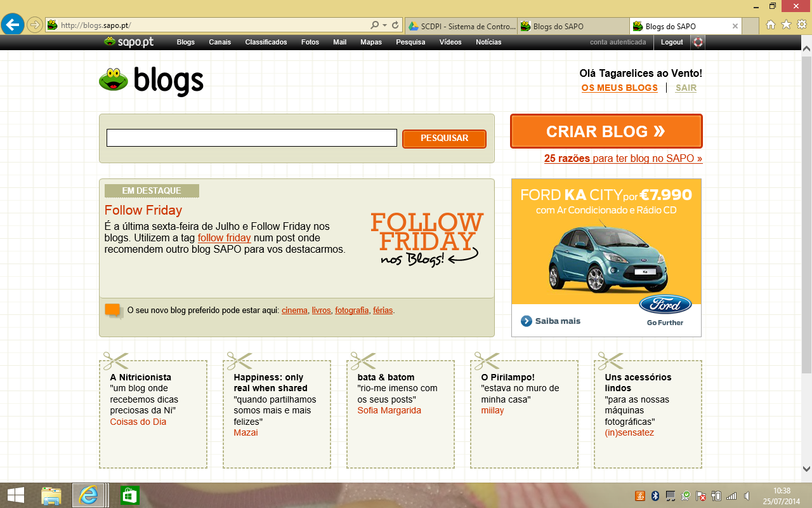
Task: Click the lifebuoy help icon beside Logout
Action: [698, 43]
